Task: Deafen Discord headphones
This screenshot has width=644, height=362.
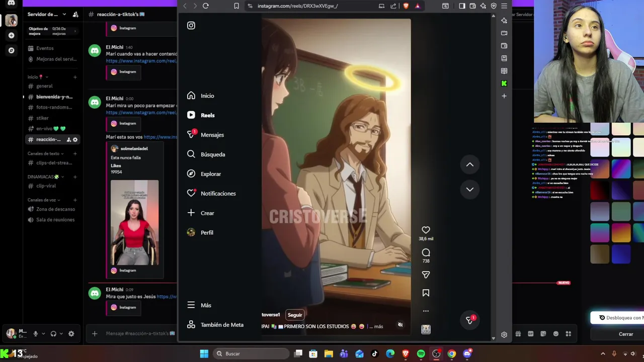Action: pyautogui.click(x=53, y=334)
